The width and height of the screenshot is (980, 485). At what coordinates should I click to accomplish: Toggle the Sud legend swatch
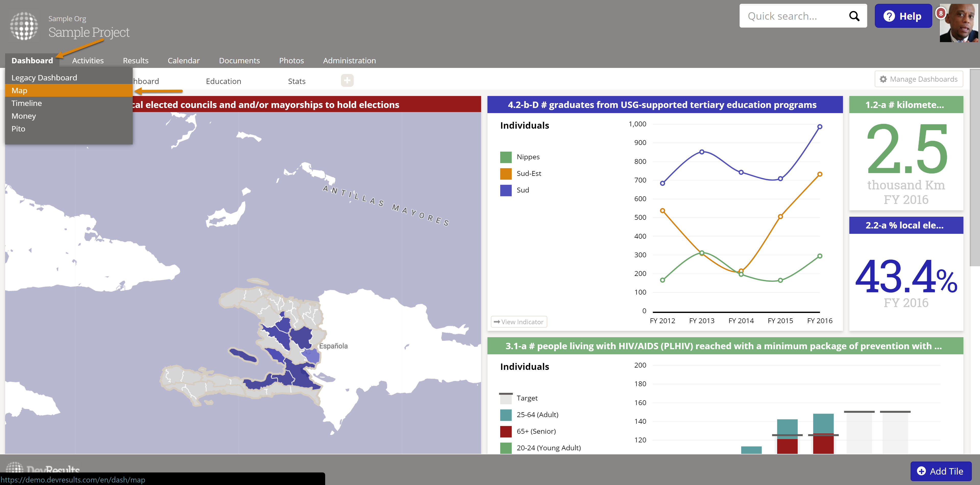(x=506, y=190)
